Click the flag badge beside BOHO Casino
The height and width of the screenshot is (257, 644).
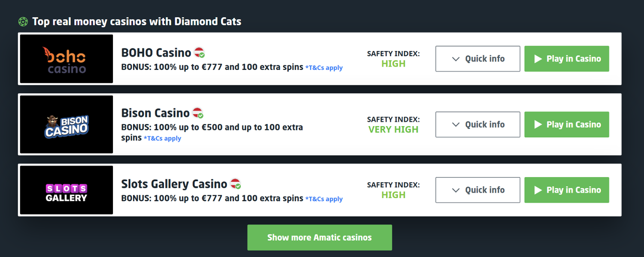tap(199, 53)
